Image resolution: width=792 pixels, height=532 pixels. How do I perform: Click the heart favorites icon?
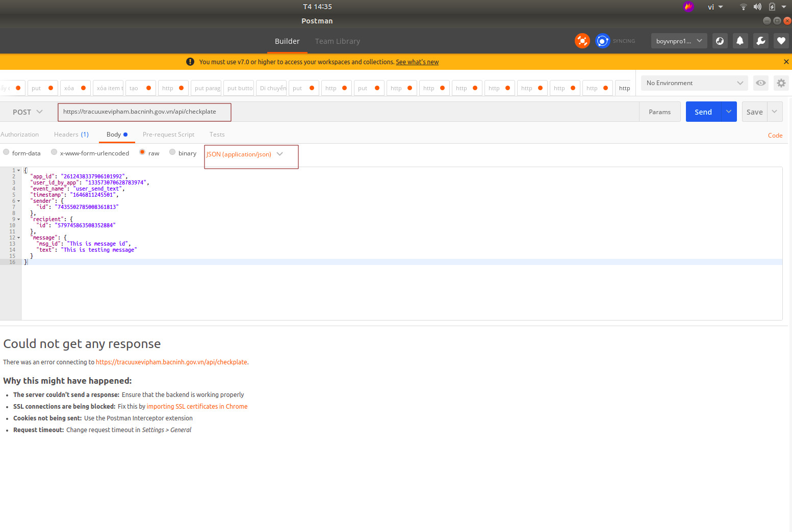click(781, 41)
